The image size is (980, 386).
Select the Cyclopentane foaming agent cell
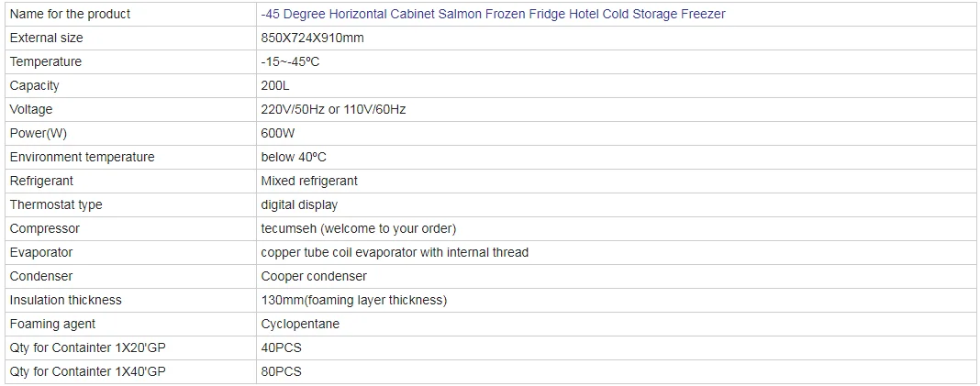coord(300,324)
